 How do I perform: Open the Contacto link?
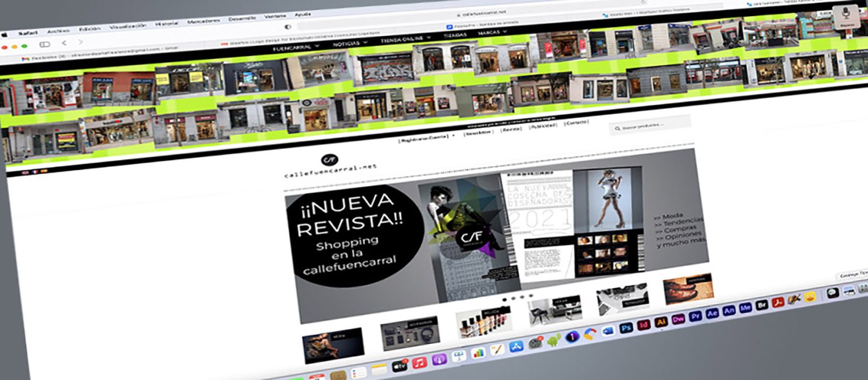576,123
